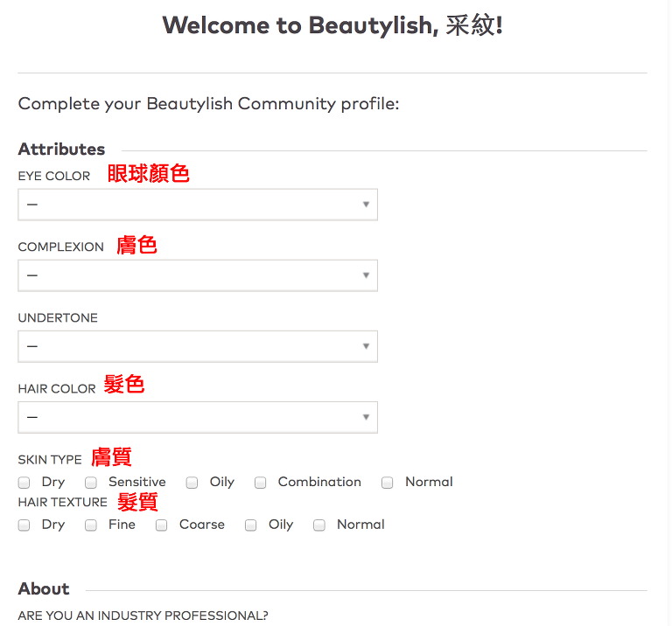Select the Coarse hair texture checkbox
Image resolution: width=672 pixels, height=626 pixels.
[x=162, y=525]
